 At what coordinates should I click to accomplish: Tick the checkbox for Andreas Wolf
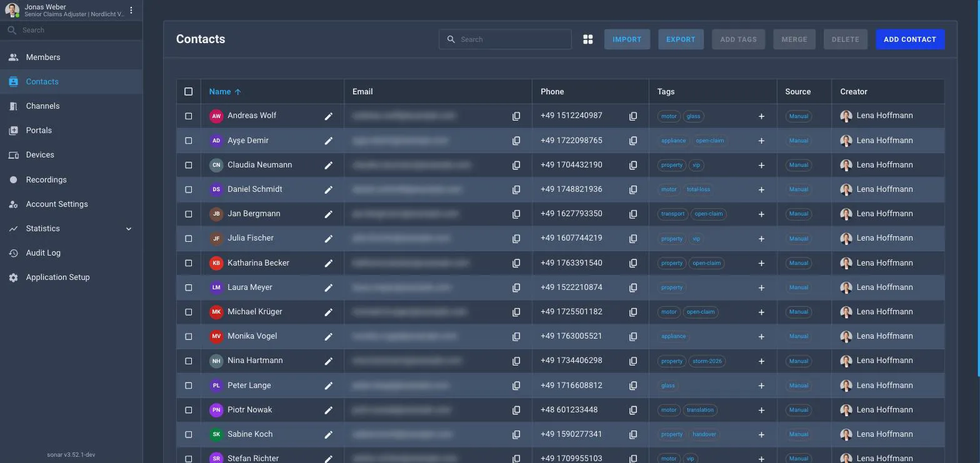pyautogui.click(x=189, y=116)
